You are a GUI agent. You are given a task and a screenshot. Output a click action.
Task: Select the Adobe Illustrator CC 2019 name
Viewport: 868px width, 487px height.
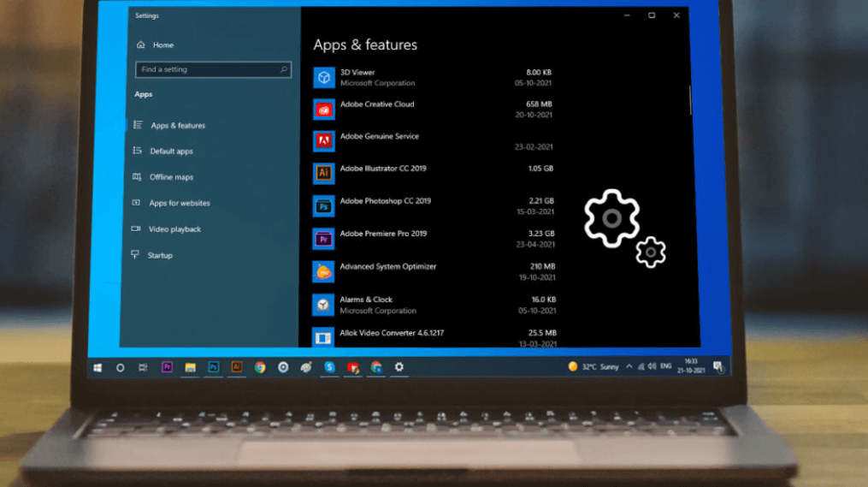(383, 169)
